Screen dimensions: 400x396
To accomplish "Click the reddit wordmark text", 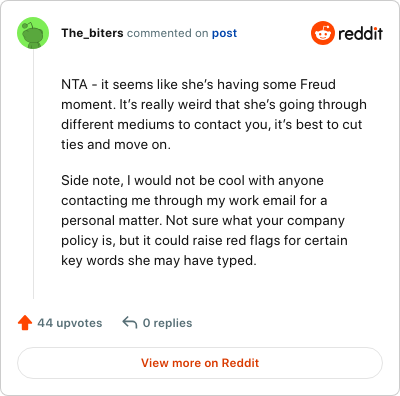I will [x=360, y=33].
